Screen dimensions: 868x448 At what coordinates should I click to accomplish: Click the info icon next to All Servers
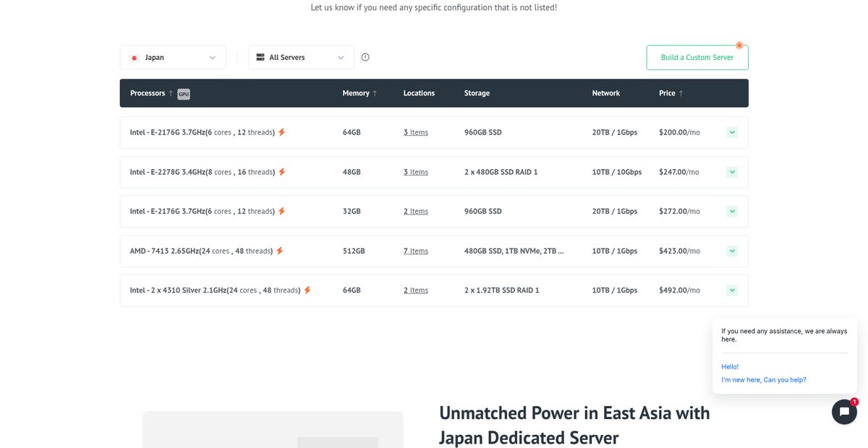pos(365,57)
